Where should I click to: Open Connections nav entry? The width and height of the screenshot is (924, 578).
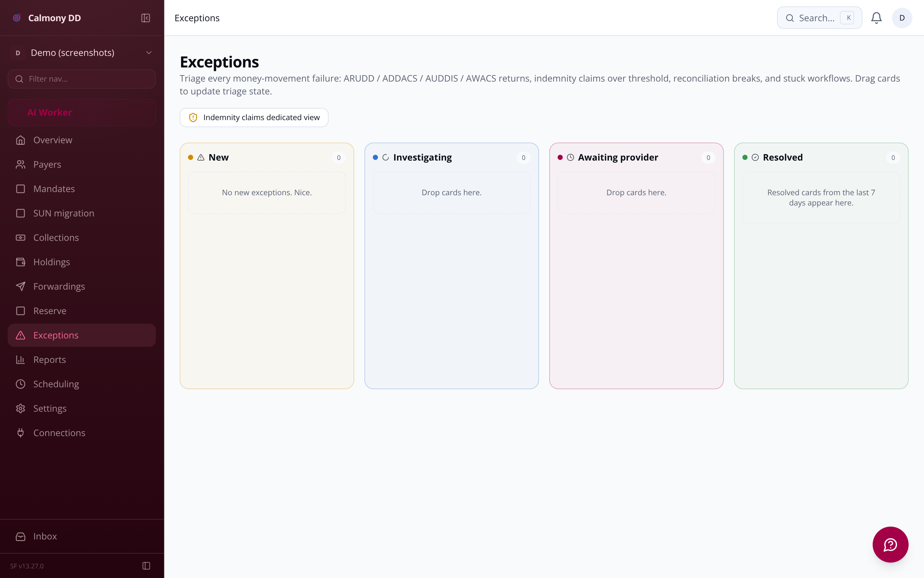click(82, 433)
